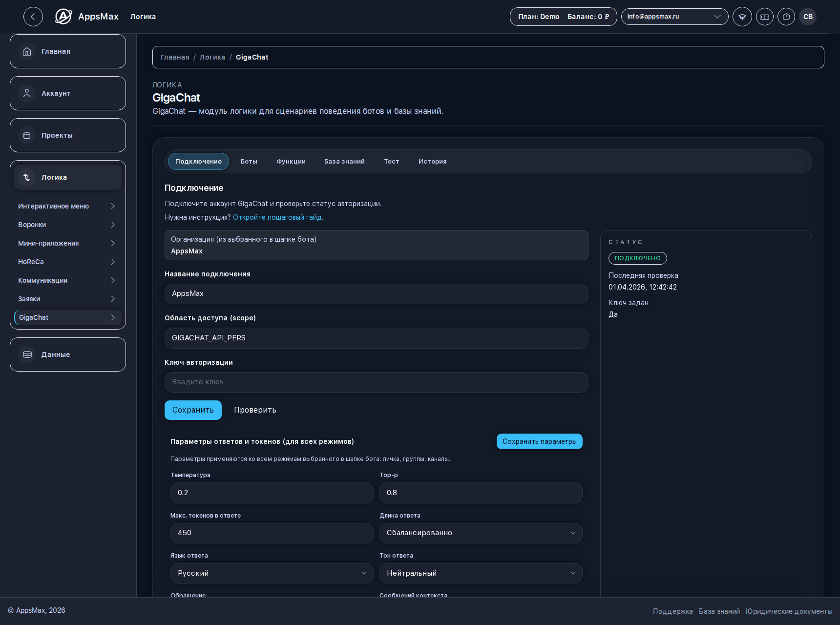Open the graduation cap training icon
The height and width of the screenshot is (625, 840).
(742, 17)
